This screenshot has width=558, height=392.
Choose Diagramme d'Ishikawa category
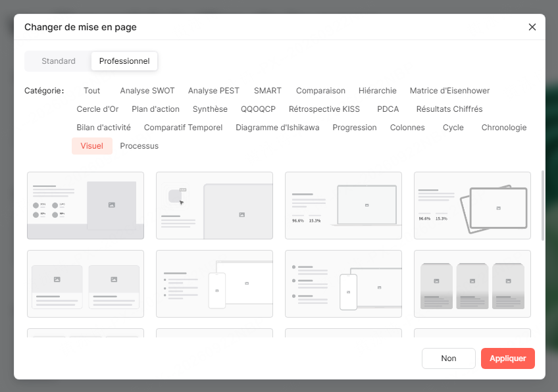click(278, 128)
